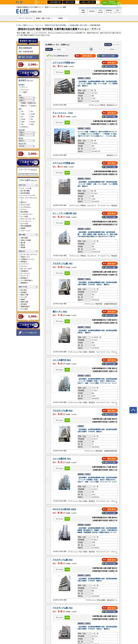
Task: Click breadcrumb 賃貸マンション・アパート
Action: coord(32,25)
